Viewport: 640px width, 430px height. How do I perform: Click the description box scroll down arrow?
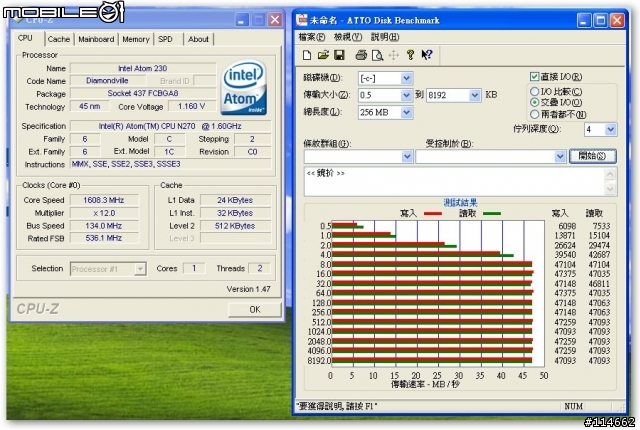click(610, 189)
